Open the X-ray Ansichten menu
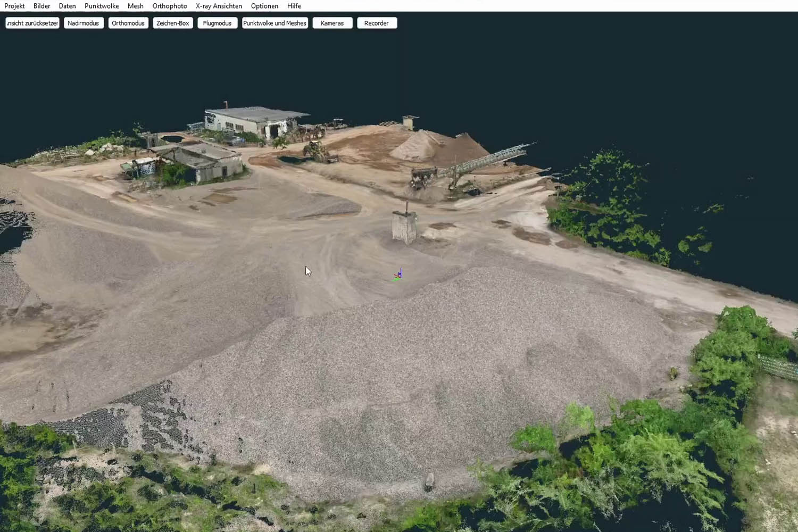Screen dimensions: 798x532 point(219,6)
